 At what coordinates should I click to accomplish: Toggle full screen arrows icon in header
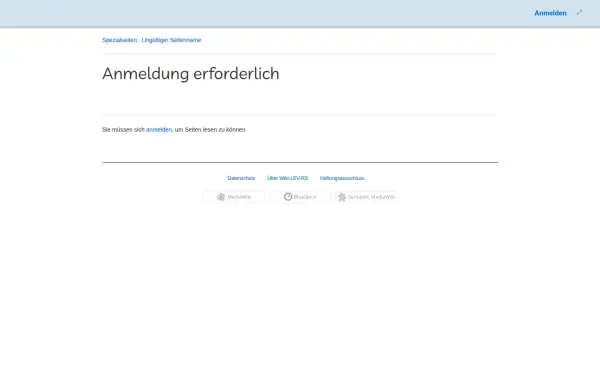click(579, 13)
